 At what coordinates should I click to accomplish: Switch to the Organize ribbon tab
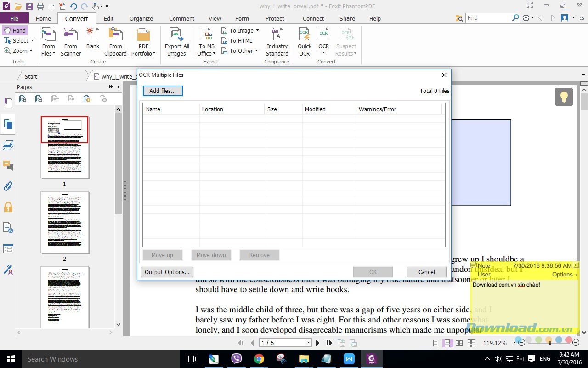141,18
